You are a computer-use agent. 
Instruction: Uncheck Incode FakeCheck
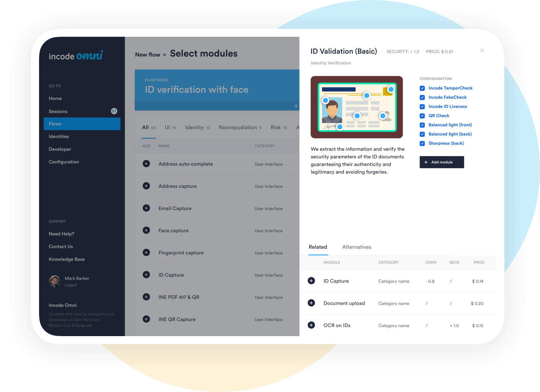[422, 97]
